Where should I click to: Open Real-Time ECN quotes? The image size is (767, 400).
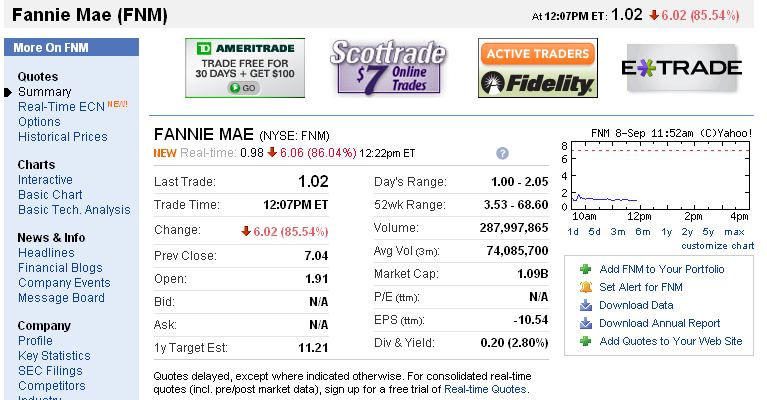tap(61, 107)
